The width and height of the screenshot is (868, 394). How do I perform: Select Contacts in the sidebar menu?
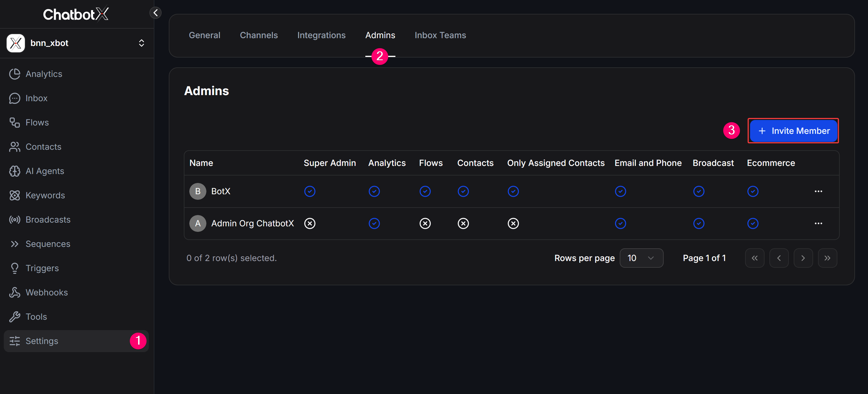click(x=43, y=147)
